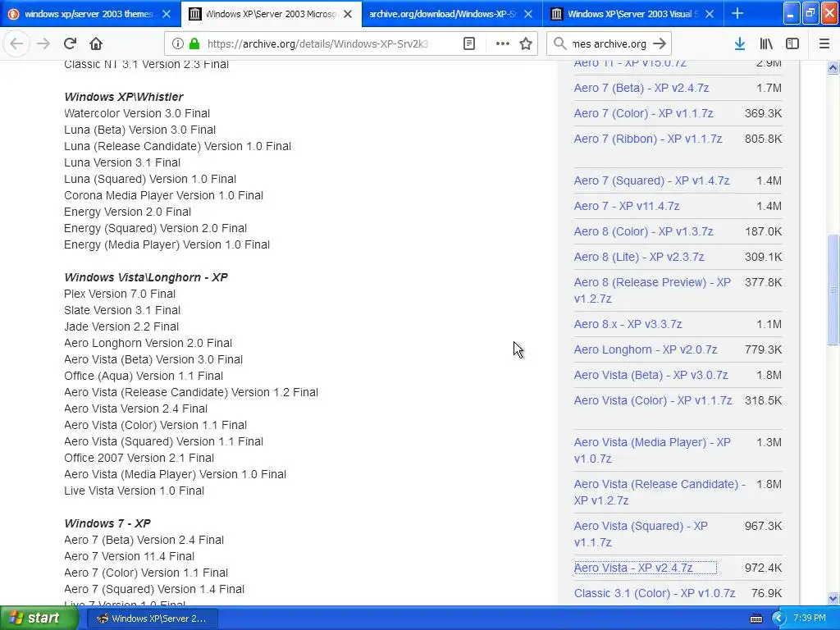Click the 'Windows XP\Whistler' heading text
The width and height of the screenshot is (840, 630).
click(x=124, y=97)
